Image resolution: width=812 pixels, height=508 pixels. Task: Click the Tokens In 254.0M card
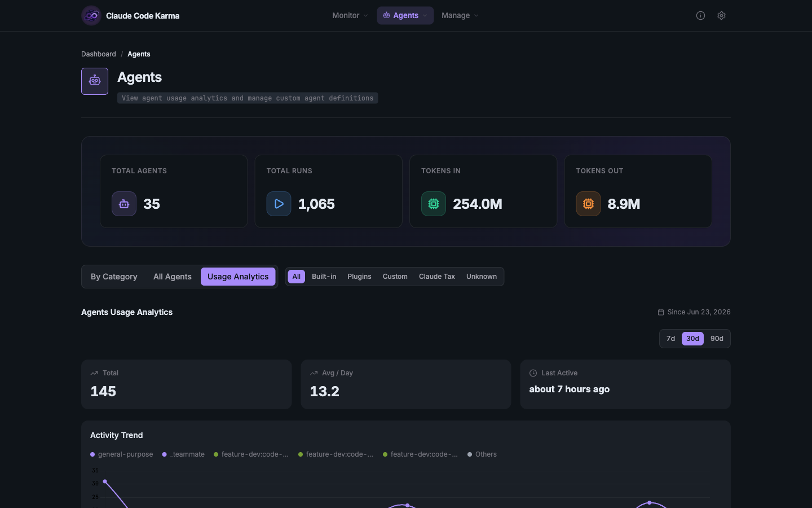pyautogui.click(x=483, y=191)
